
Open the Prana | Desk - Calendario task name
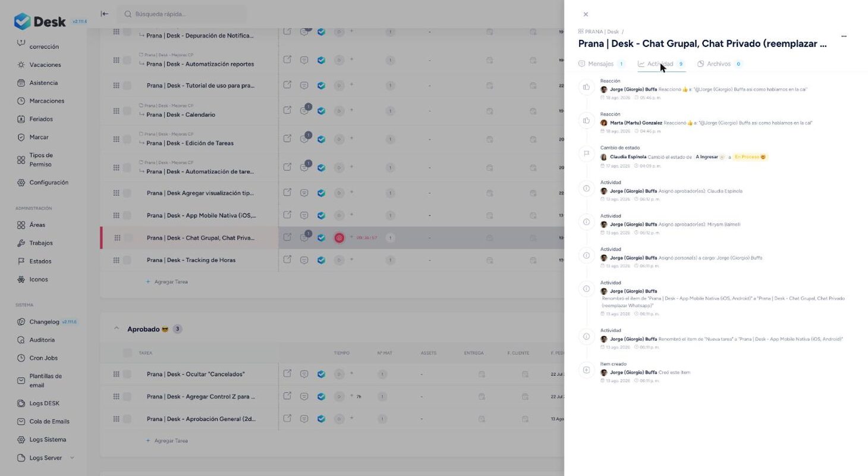coord(181,115)
